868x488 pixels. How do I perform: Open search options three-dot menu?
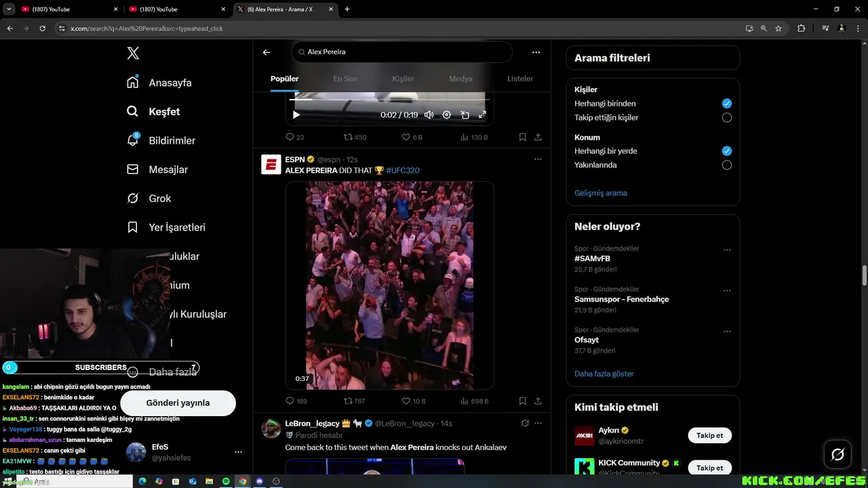coord(536,52)
